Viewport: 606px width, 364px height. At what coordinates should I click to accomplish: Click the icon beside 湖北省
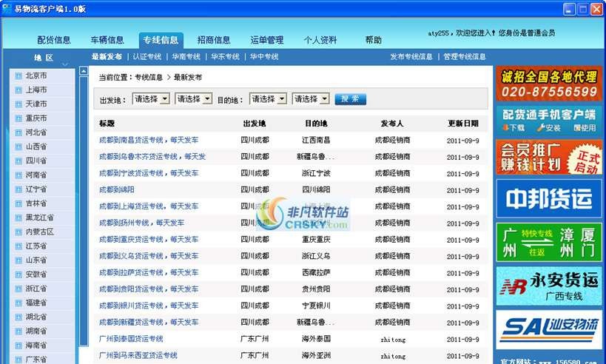pos(18,317)
